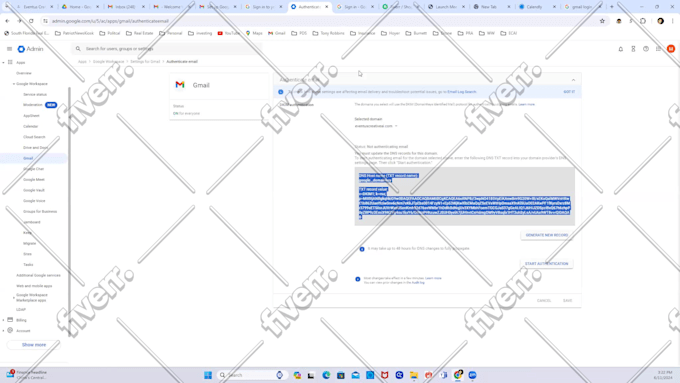Click the notifications bell icon

621,49
